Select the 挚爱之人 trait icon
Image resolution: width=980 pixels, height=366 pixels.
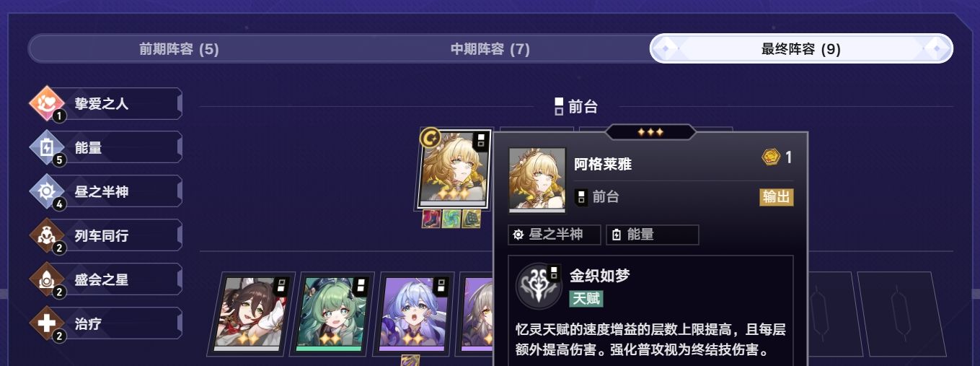click(47, 104)
